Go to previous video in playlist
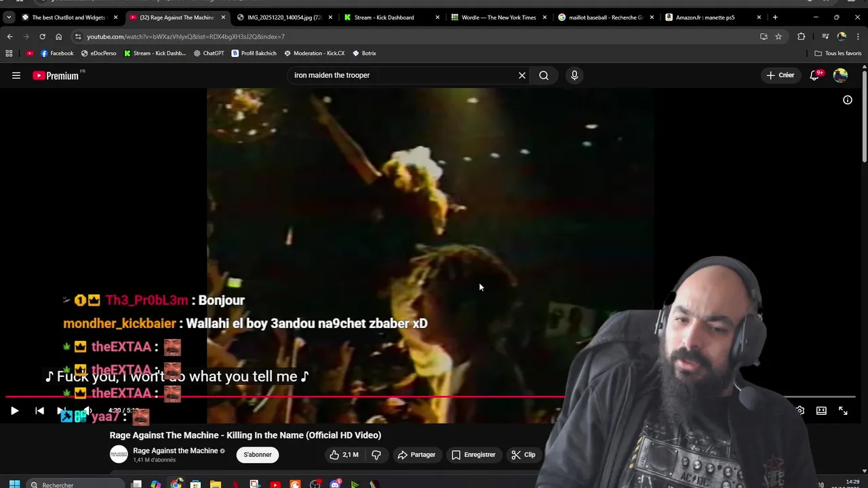The height and width of the screenshot is (488, 868). click(x=39, y=411)
